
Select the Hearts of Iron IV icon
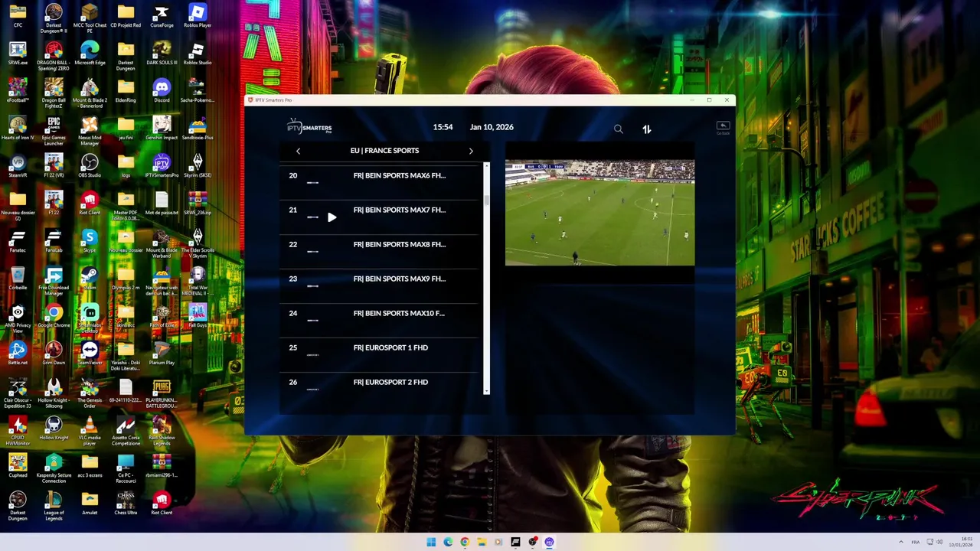click(18, 129)
